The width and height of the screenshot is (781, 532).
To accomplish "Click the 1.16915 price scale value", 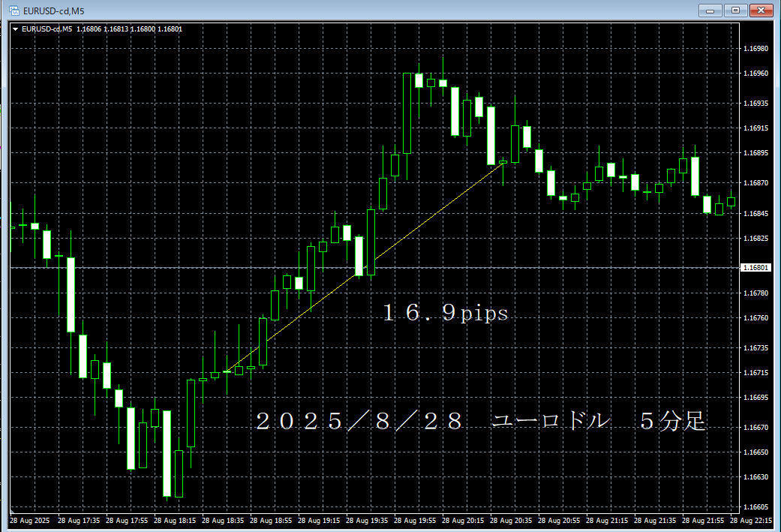I will coord(755,128).
